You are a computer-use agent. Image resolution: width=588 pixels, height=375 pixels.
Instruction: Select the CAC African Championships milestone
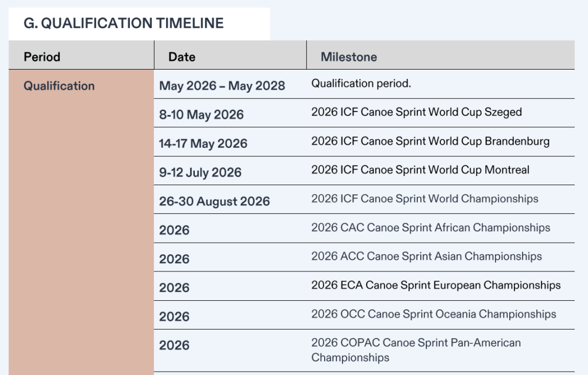tap(431, 227)
